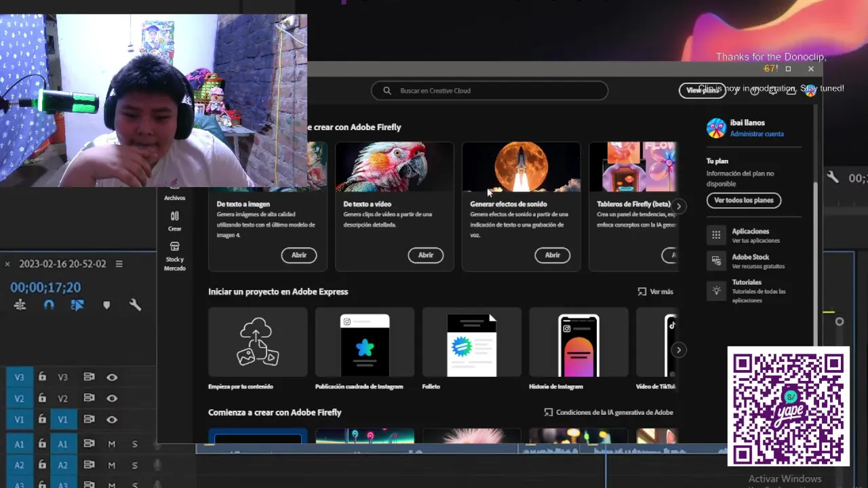Click the View plans button
868x488 pixels.
702,90
